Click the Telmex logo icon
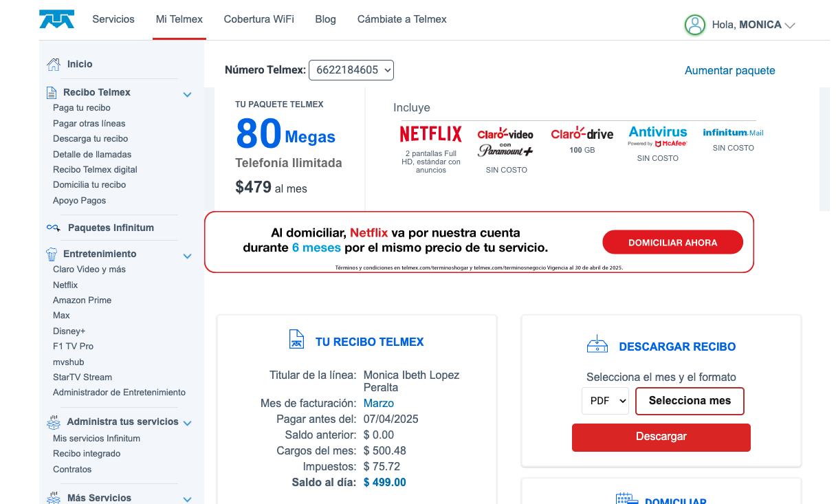The height and width of the screenshot is (504, 836). (x=56, y=19)
